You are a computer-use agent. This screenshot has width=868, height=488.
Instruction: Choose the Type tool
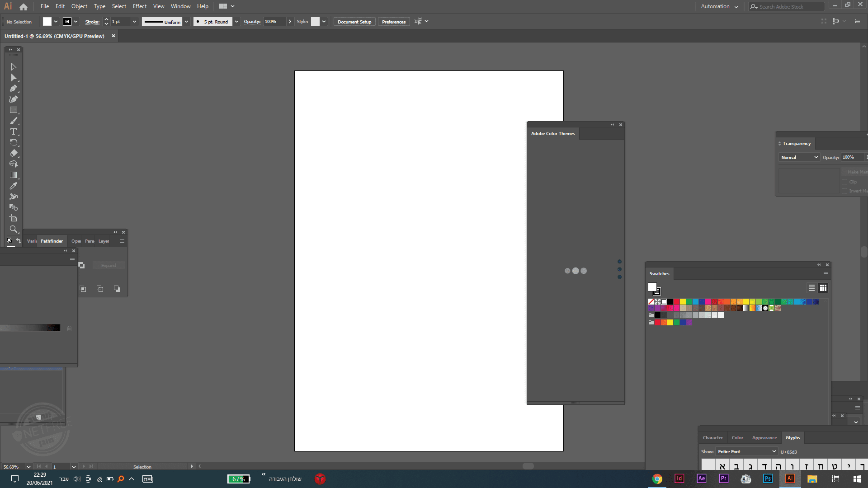pyautogui.click(x=14, y=132)
